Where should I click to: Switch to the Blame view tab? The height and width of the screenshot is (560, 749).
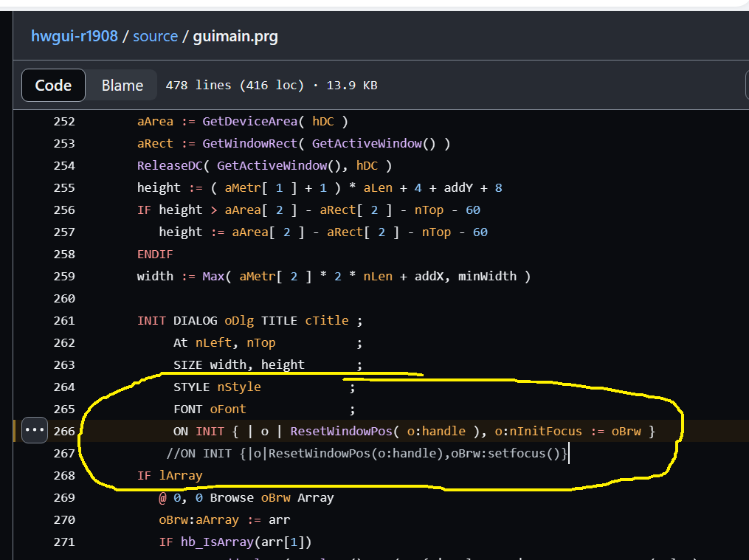(122, 86)
